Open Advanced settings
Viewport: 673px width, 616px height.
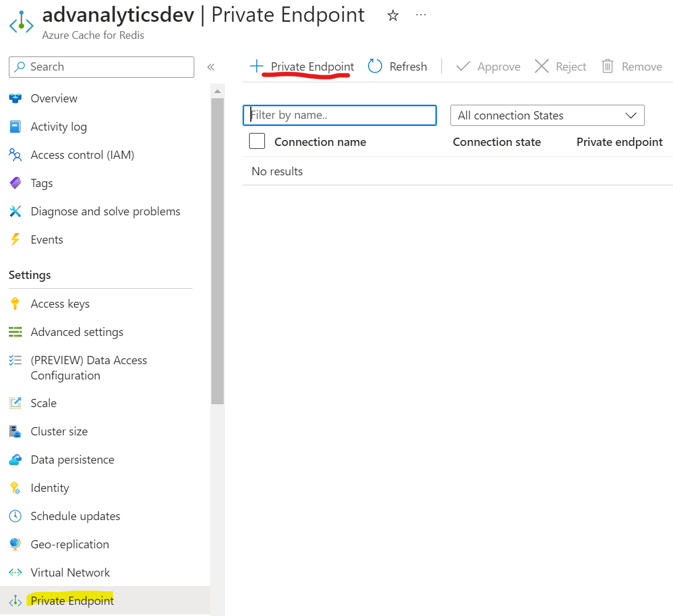(77, 332)
